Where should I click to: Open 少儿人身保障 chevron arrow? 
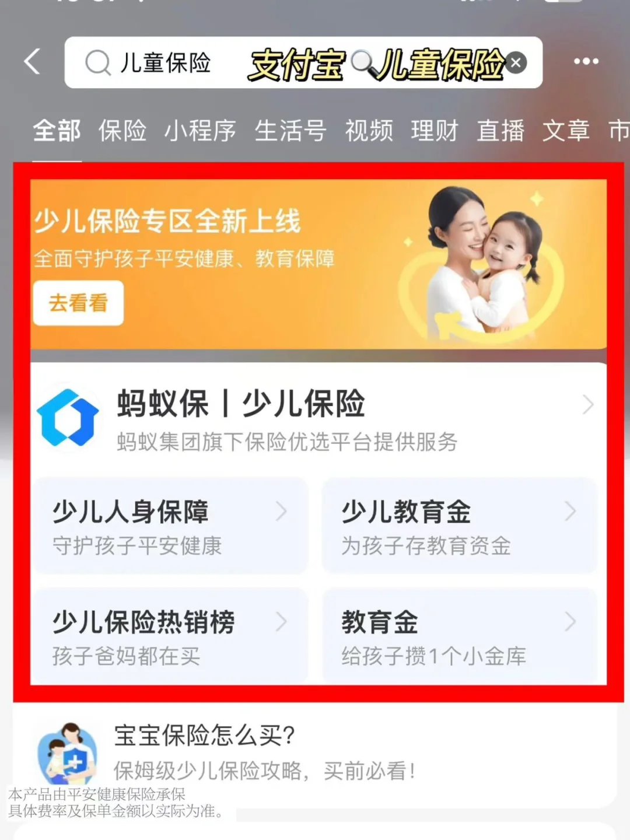282,512
